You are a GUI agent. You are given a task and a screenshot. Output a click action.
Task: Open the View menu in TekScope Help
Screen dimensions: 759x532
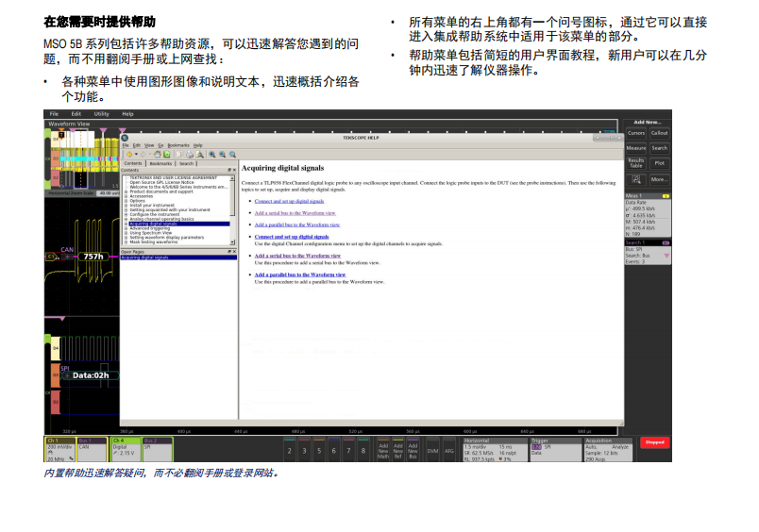[x=149, y=145]
